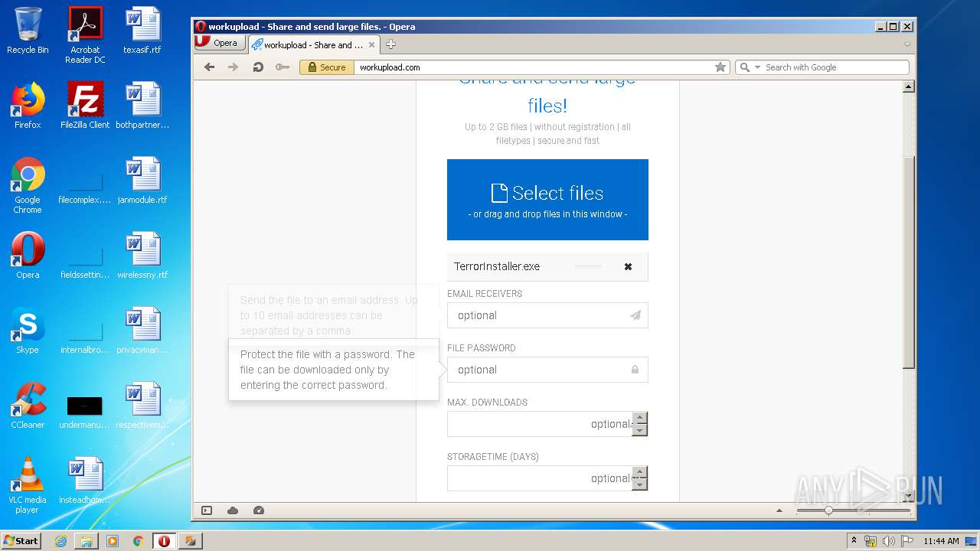Launch Skype from desktop

[x=28, y=331]
